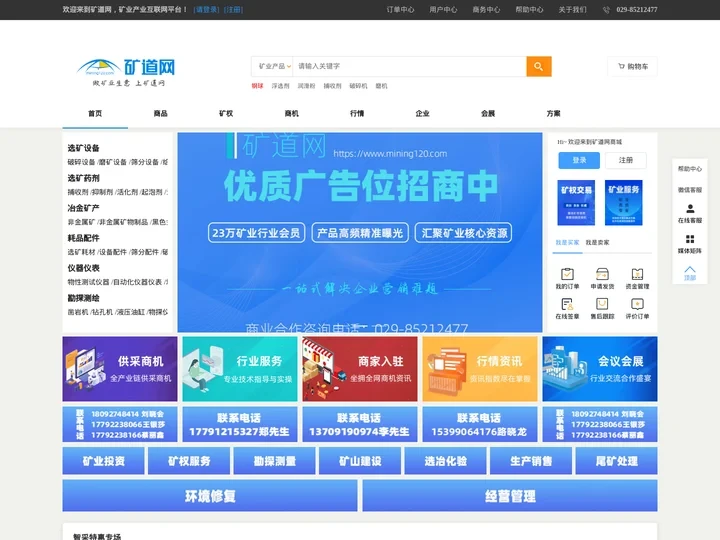Open 仪器仪表 category
The height and width of the screenshot is (540, 720).
coord(83,268)
